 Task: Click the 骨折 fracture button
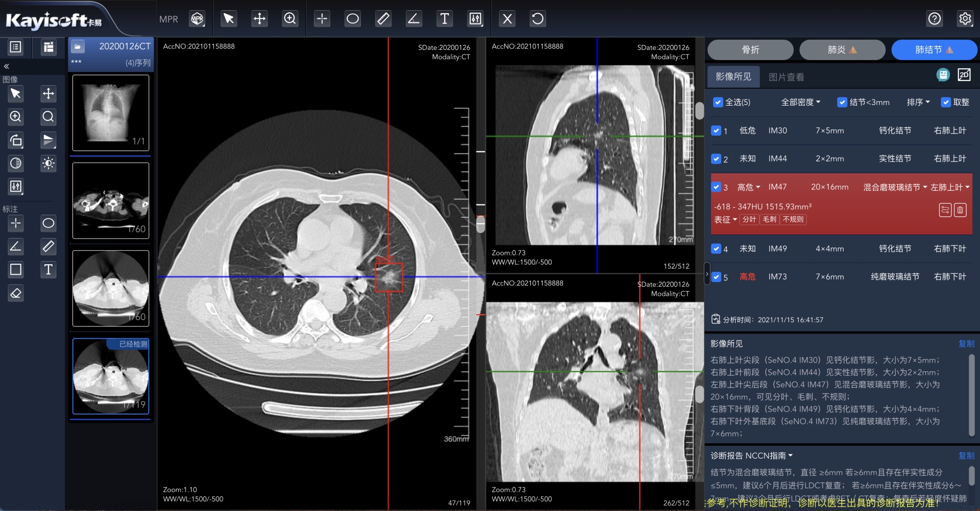tap(750, 49)
